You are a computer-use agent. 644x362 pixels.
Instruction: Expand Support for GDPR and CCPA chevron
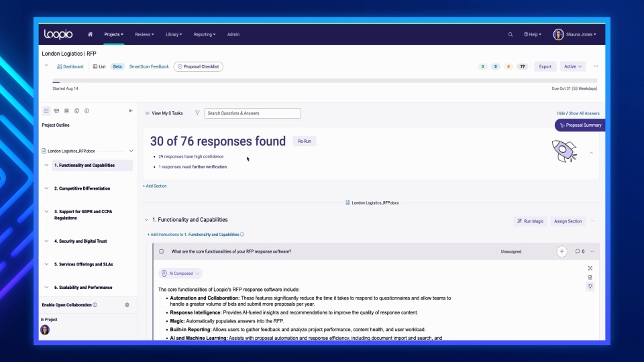(x=46, y=211)
